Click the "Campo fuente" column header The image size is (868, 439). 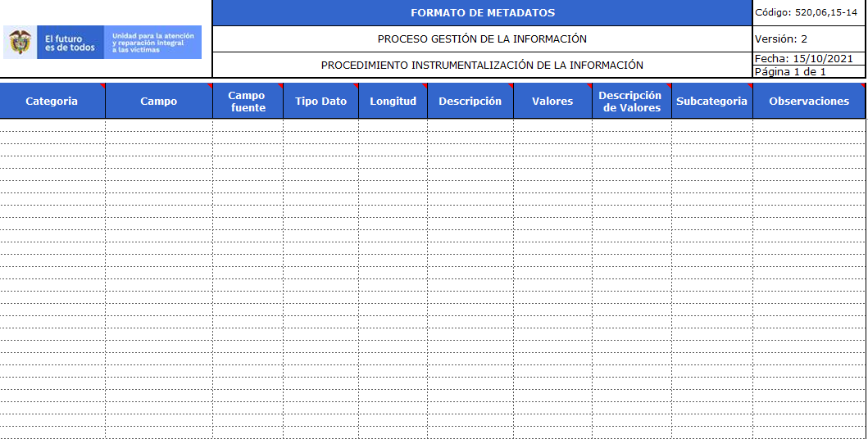coord(248,102)
